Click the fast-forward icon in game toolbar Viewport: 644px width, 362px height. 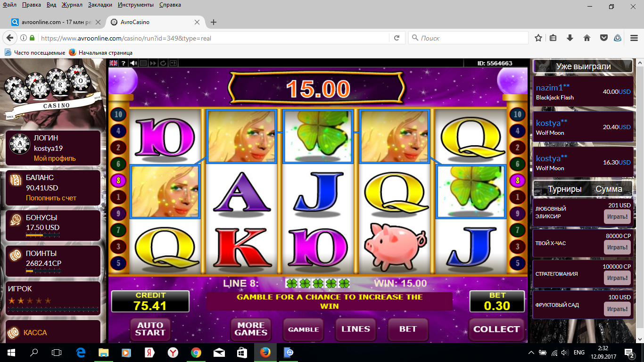point(153,63)
